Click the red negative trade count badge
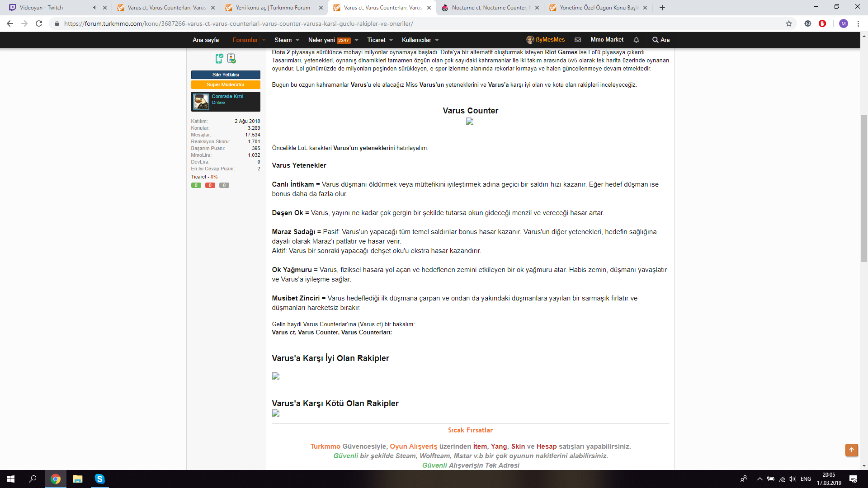Viewport: 868px width, 488px height. [210, 185]
